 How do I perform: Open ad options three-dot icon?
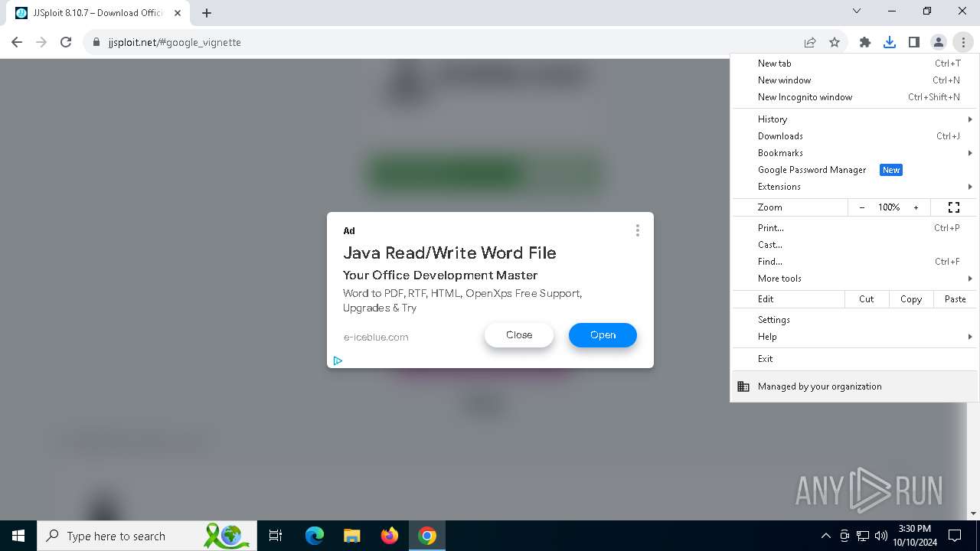click(637, 230)
